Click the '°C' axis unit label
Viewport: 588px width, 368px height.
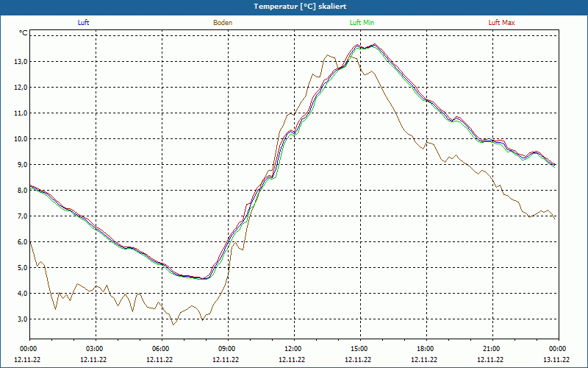pos(23,33)
